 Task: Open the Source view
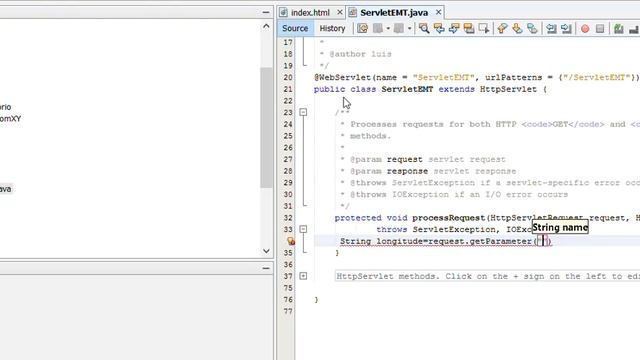pyautogui.click(x=295, y=28)
